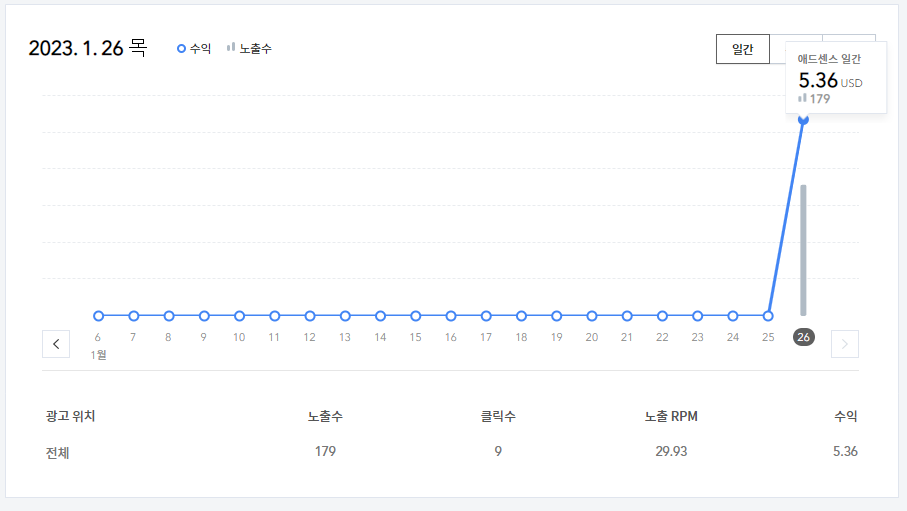Viewport: 907px width, 511px height.
Task: Select the revenue data point for day 17
Action: pyautogui.click(x=486, y=316)
